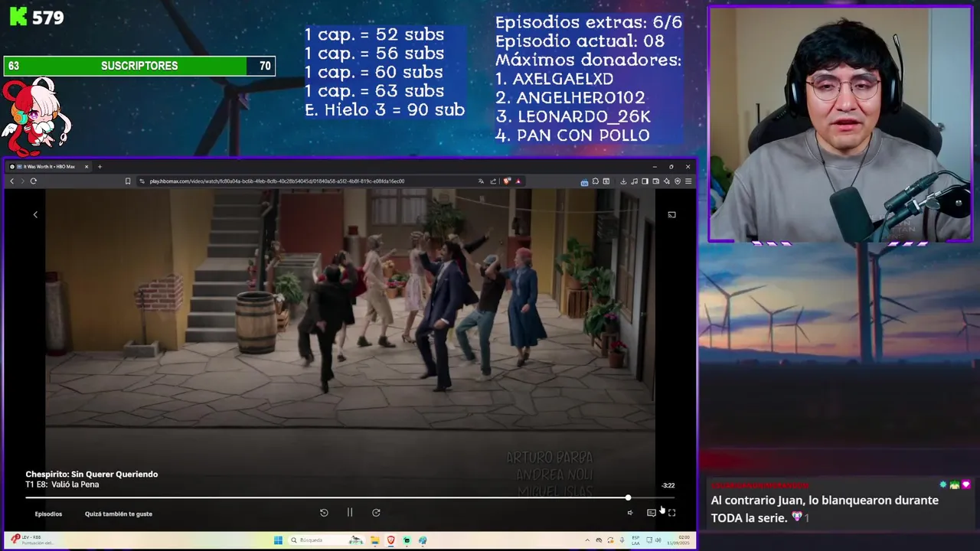Click the Kick logo viewer count
The image size is (980, 551).
36,17
